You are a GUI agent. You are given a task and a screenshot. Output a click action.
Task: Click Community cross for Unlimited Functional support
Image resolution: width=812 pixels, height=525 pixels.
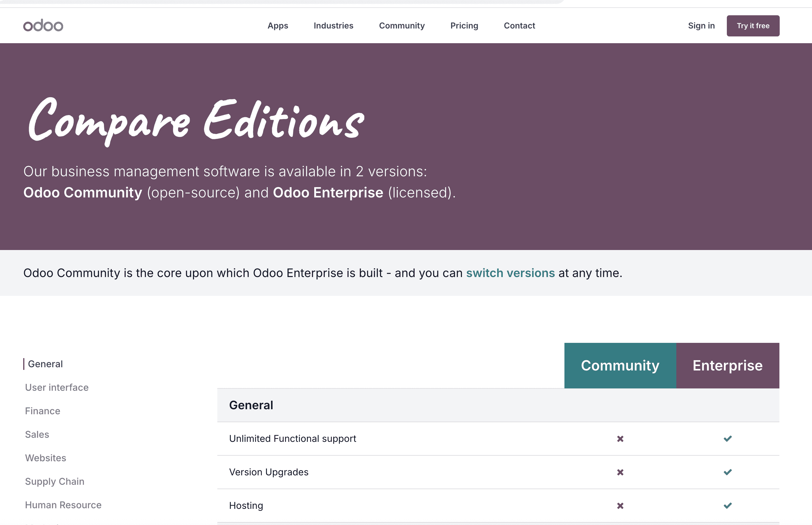tap(620, 439)
